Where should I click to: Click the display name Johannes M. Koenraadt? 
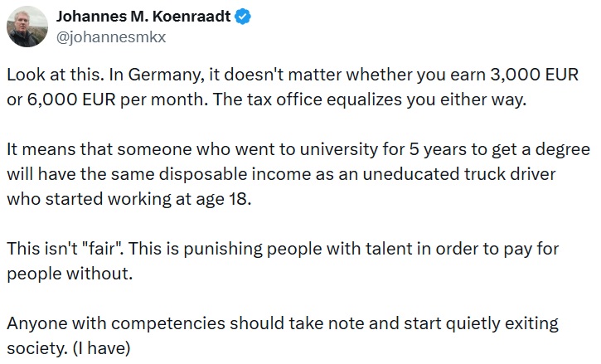pyautogui.click(x=143, y=17)
